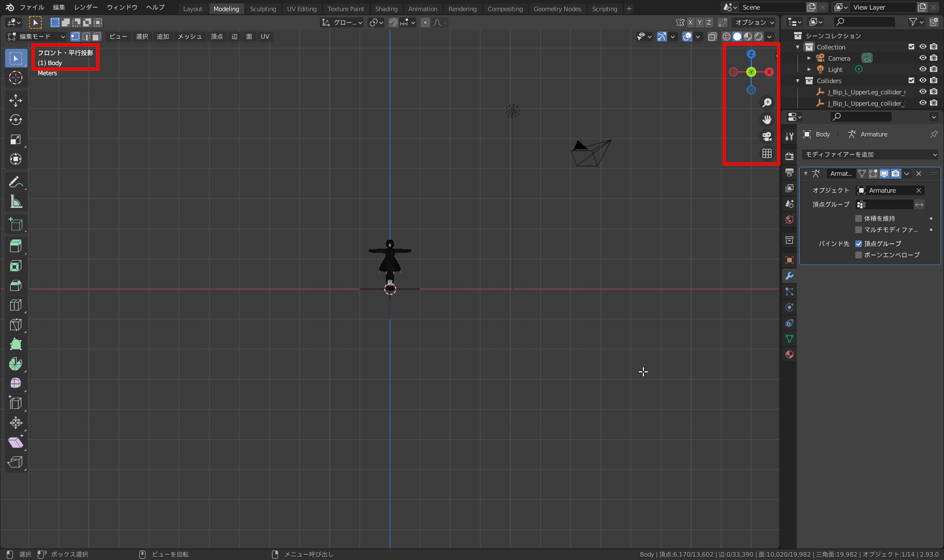Select the Inset Faces tool
The image size is (944, 560).
click(16, 266)
